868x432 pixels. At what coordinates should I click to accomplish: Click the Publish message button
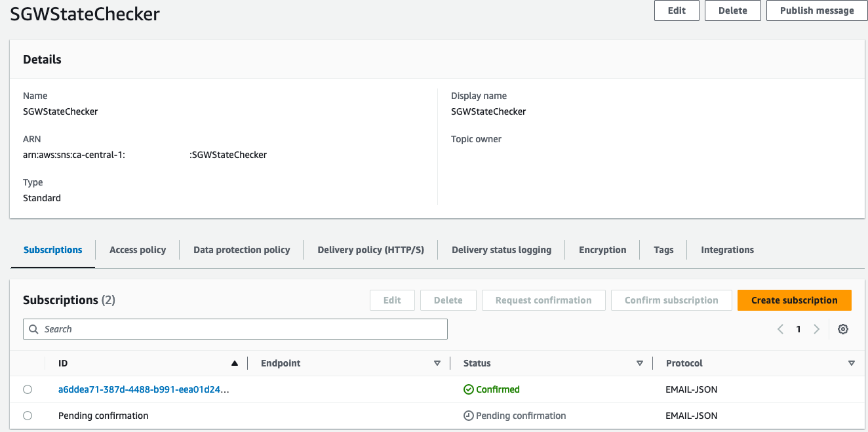coord(816,10)
